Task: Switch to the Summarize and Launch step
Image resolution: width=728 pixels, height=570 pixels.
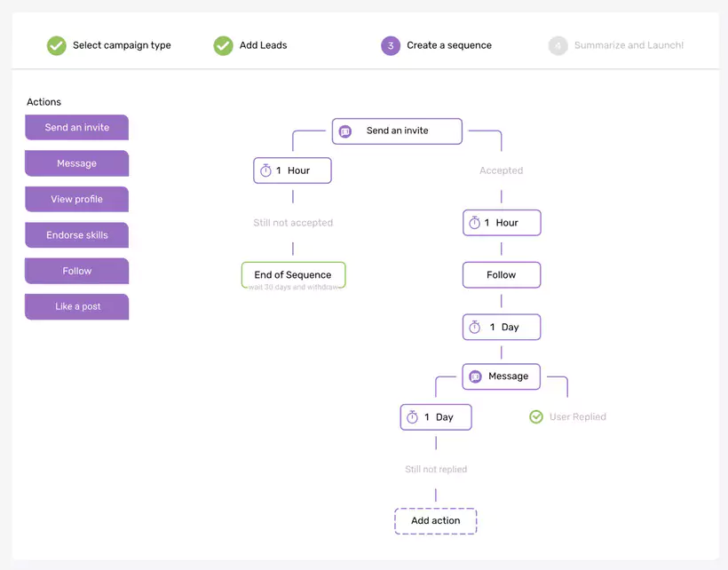Action: click(615, 44)
